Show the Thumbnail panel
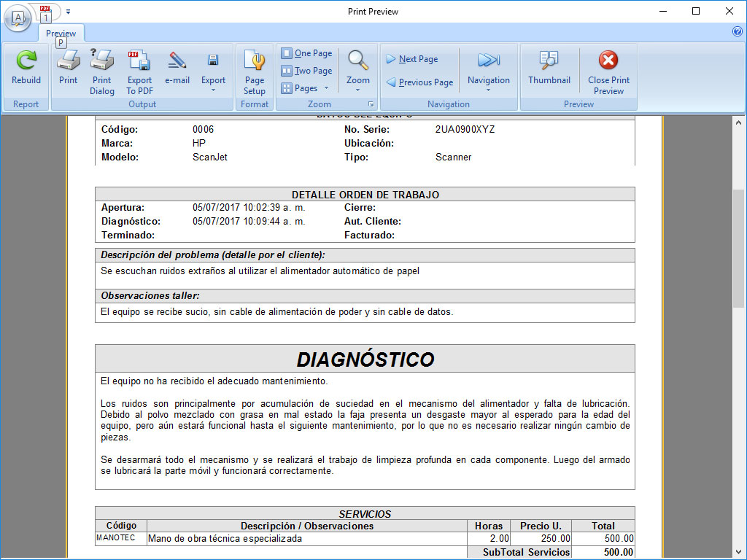Image resolution: width=747 pixels, height=560 pixels. click(549, 68)
